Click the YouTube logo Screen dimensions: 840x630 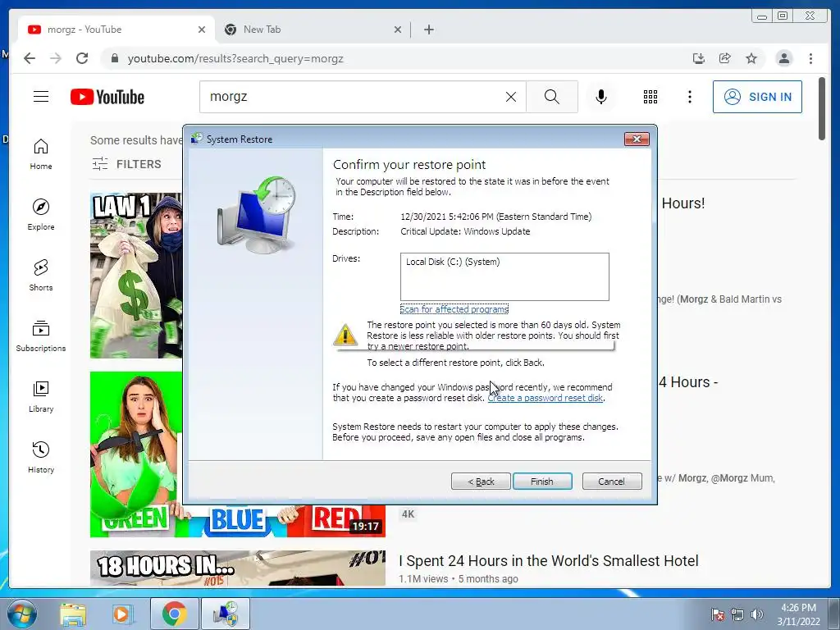point(107,97)
